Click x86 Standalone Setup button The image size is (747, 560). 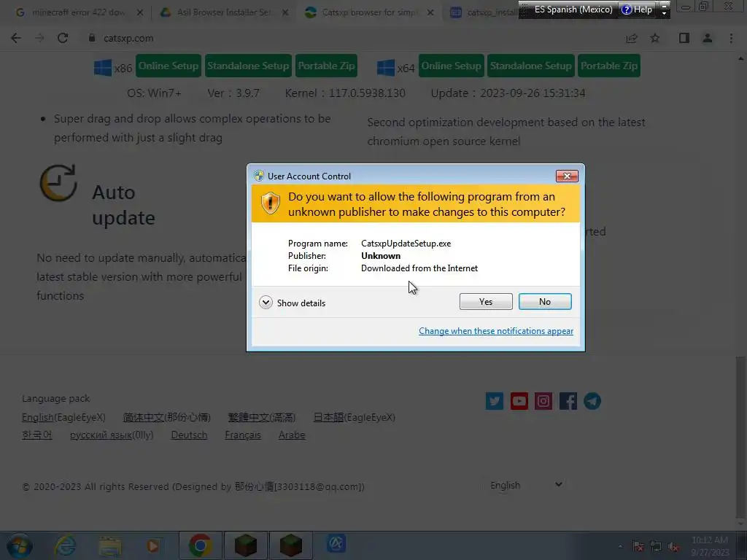(x=248, y=66)
